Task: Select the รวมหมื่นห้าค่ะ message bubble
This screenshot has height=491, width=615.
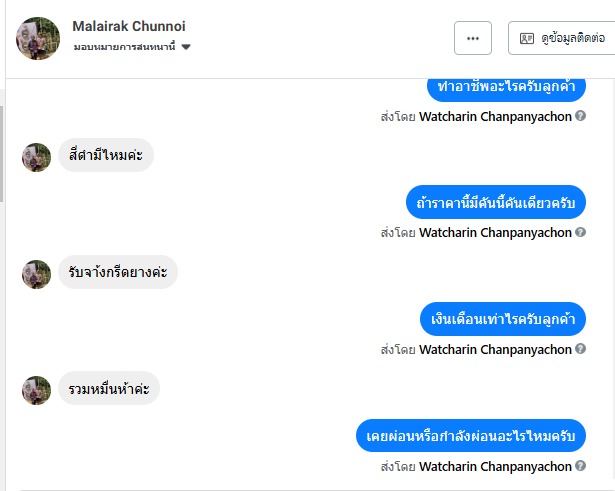Action: [108, 389]
